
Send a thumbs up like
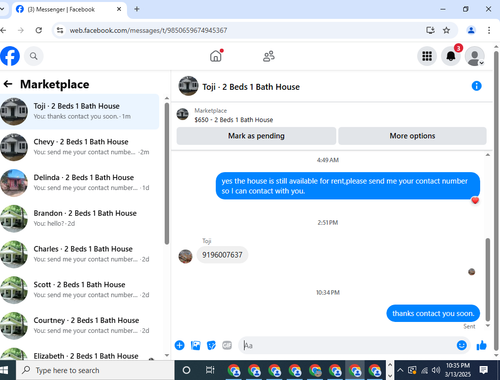tap(481, 345)
